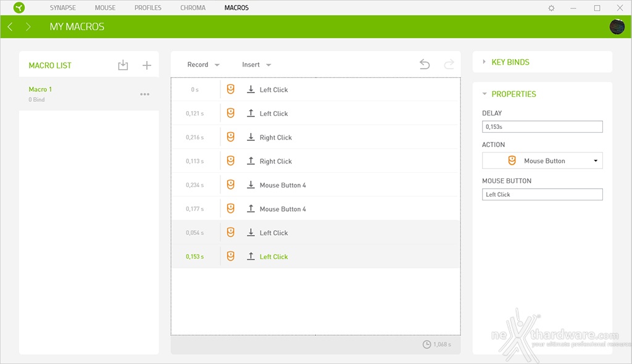Open the Action Mouse Button dropdown
The image size is (632, 364).
tap(543, 160)
